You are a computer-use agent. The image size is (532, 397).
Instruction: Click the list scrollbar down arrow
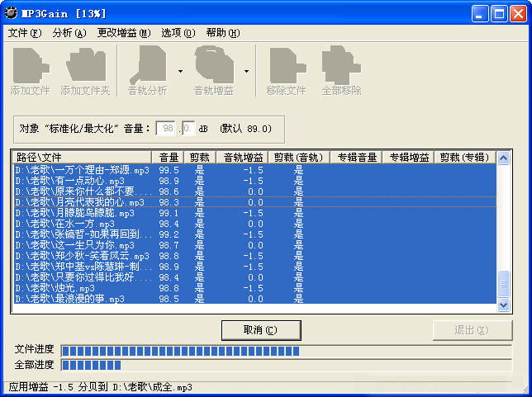[504, 305]
